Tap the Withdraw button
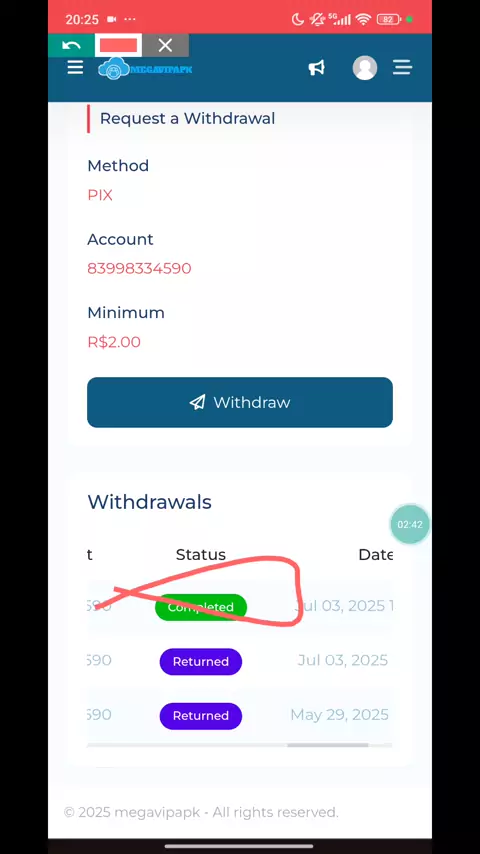This screenshot has width=480, height=854. [x=240, y=402]
